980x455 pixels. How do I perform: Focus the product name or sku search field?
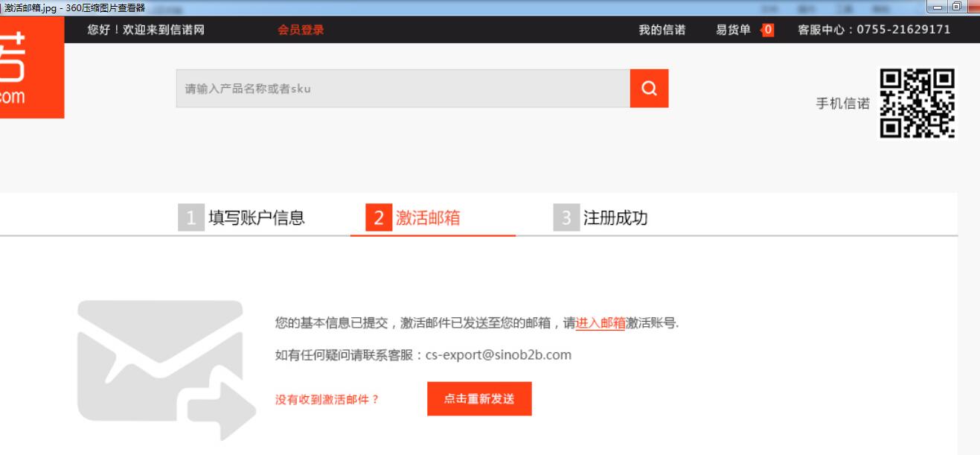click(403, 89)
